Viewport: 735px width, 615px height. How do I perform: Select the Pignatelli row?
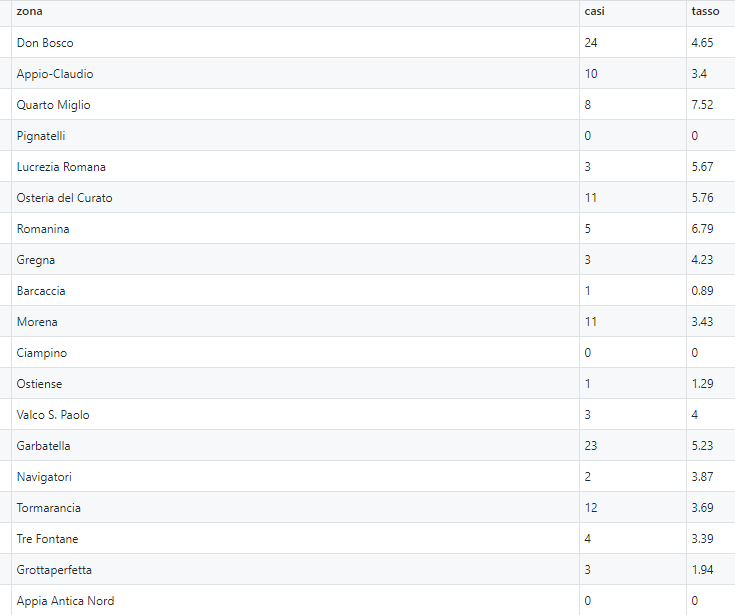368,135
